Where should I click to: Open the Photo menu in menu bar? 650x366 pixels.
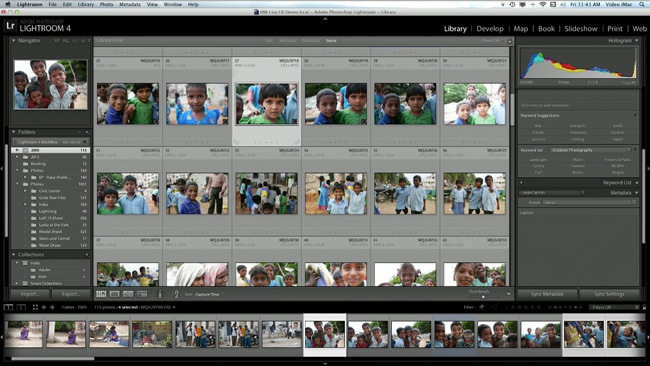[x=106, y=4]
